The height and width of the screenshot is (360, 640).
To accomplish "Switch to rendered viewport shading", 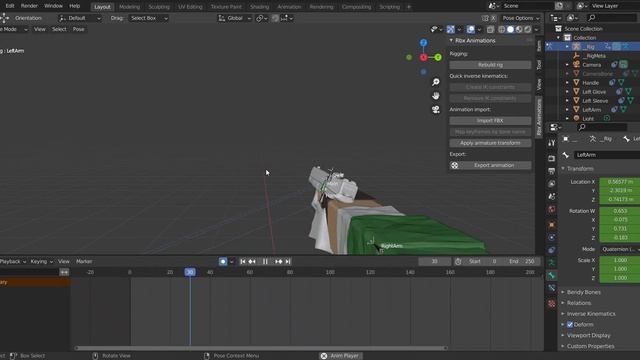I will [x=527, y=29].
